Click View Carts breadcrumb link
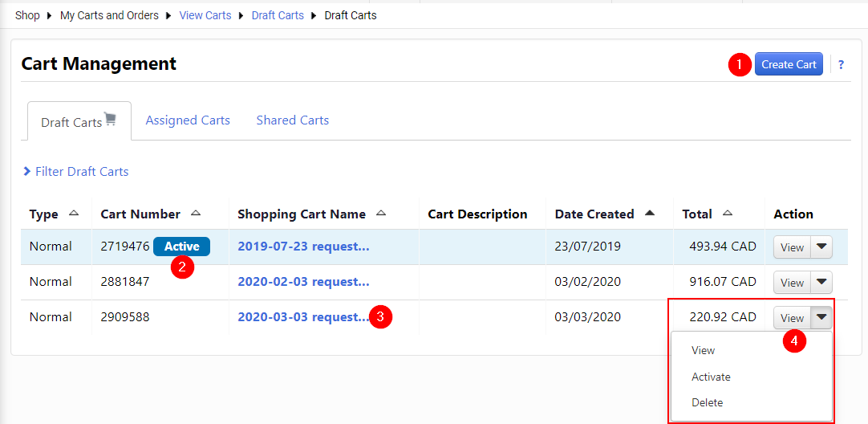Screen dimensions: 868x424 (205, 15)
